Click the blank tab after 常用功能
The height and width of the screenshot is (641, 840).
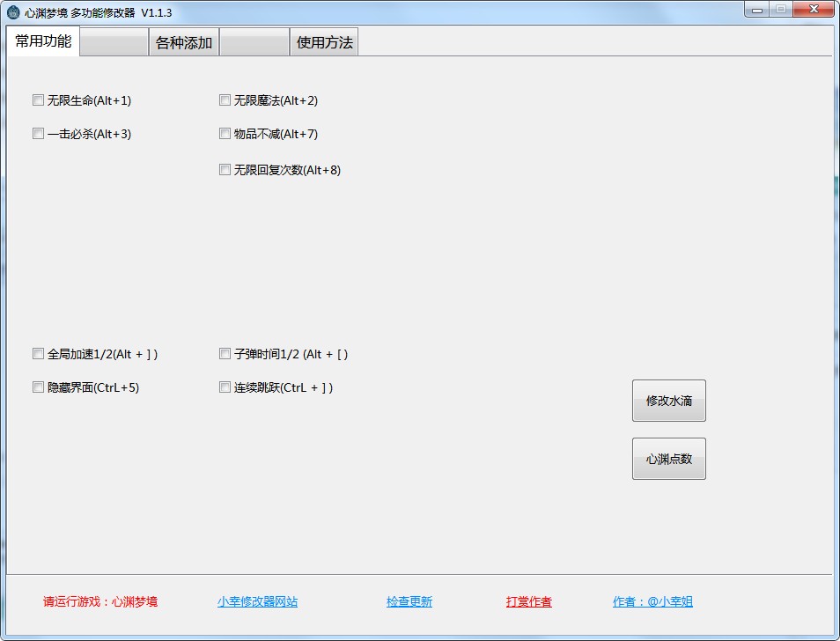114,42
